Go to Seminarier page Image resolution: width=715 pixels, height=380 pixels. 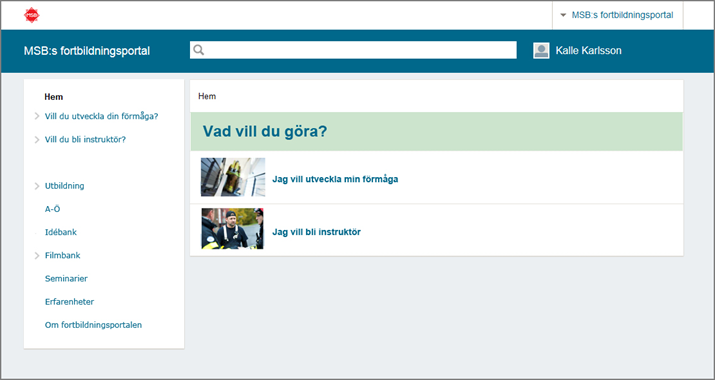coord(66,279)
